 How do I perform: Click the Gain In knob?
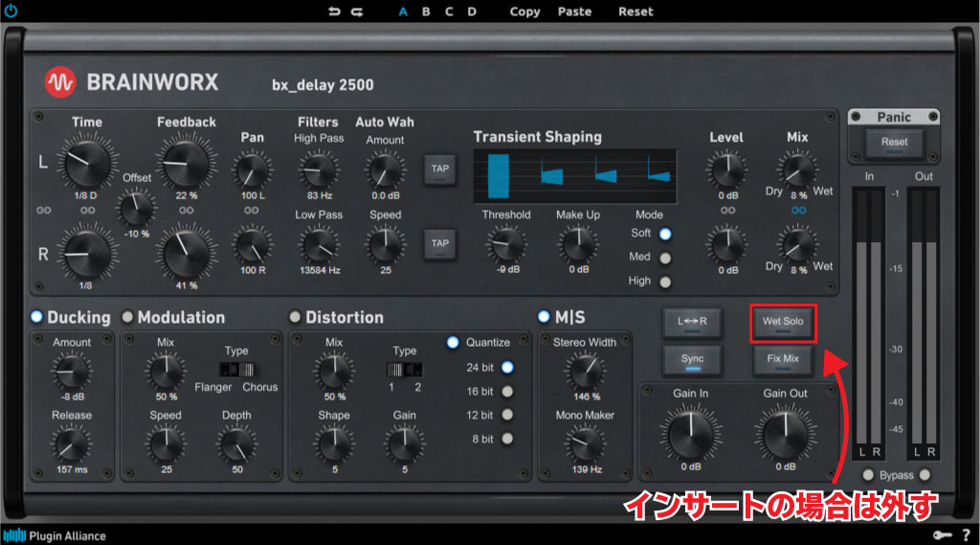point(691,433)
